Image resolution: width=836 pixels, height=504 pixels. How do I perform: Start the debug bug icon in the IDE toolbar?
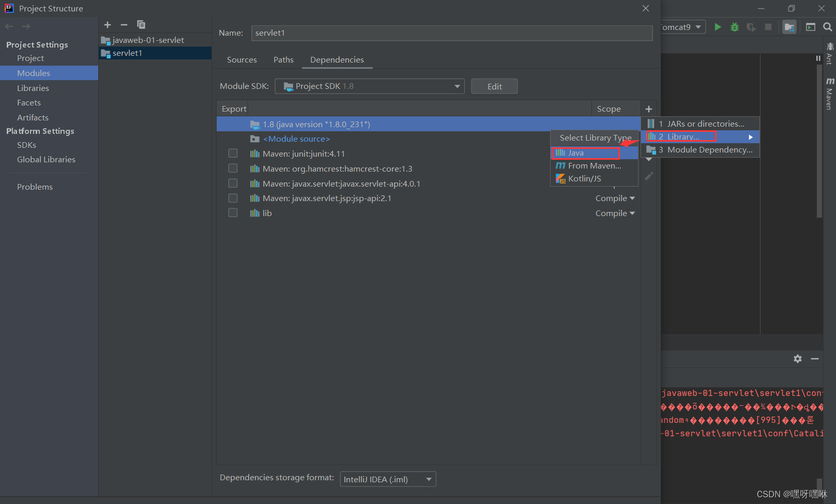735,27
